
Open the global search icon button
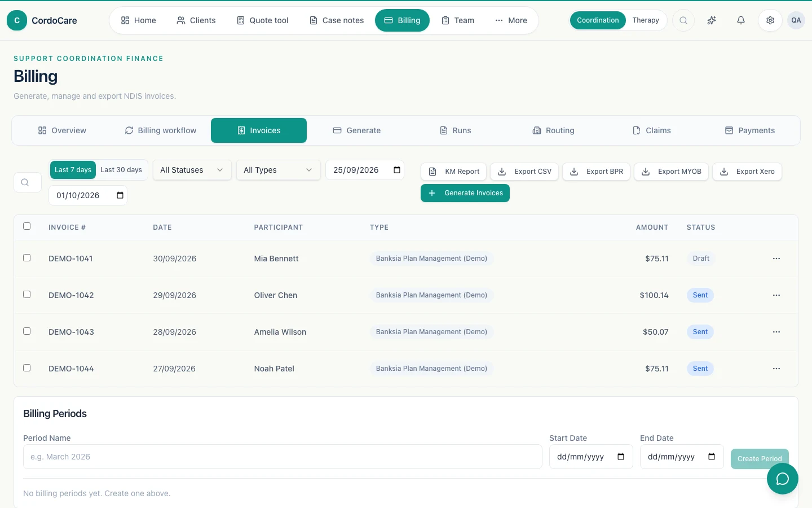(683, 20)
